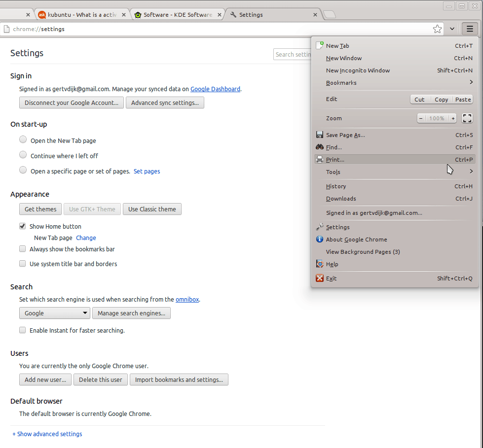Select Open a specific page radio option
The height and width of the screenshot is (448, 483).
(x=23, y=170)
